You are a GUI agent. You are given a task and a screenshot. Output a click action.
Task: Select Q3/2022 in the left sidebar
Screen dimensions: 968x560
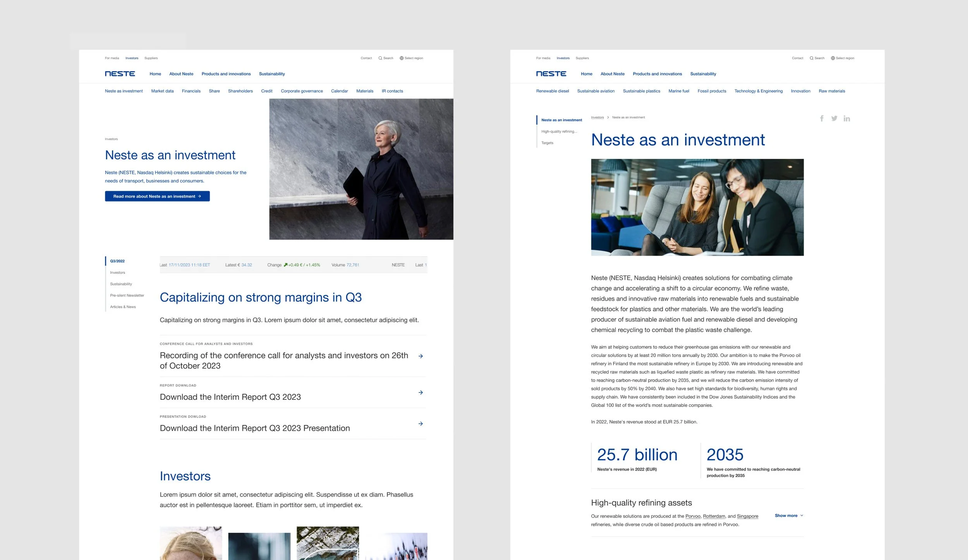tap(117, 261)
